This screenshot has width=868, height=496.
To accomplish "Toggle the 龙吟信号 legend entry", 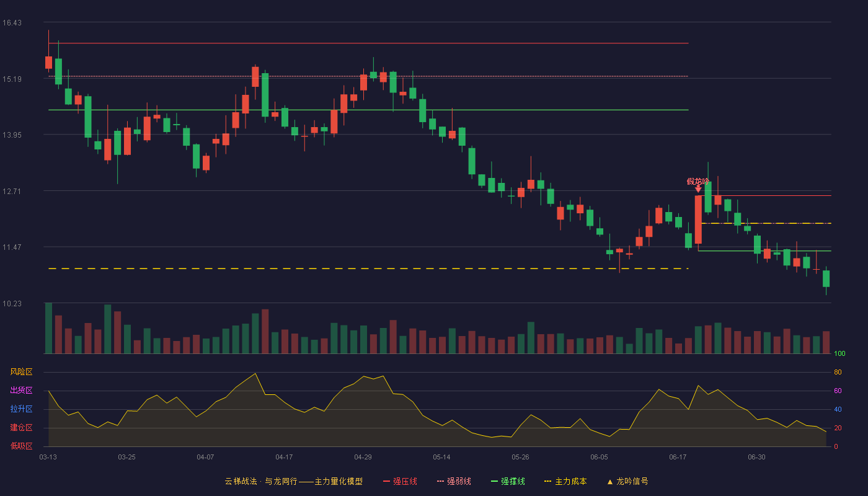I will (x=627, y=481).
